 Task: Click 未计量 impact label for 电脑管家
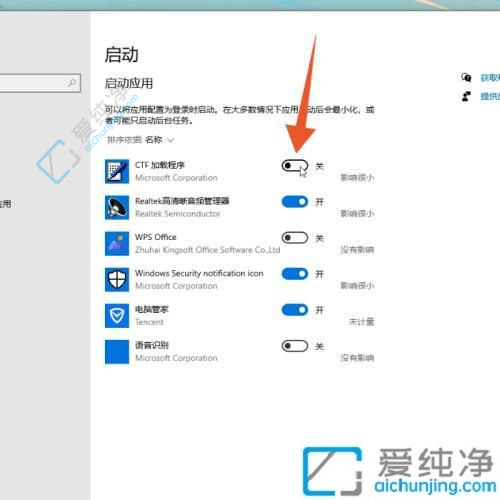(x=361, y=322)
